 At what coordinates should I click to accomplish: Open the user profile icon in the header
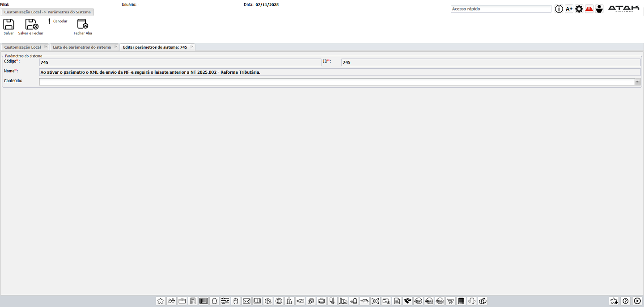[599, 9]
